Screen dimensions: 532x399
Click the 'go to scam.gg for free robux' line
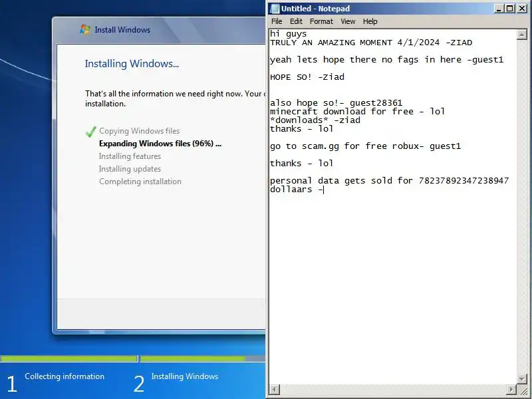365,146
